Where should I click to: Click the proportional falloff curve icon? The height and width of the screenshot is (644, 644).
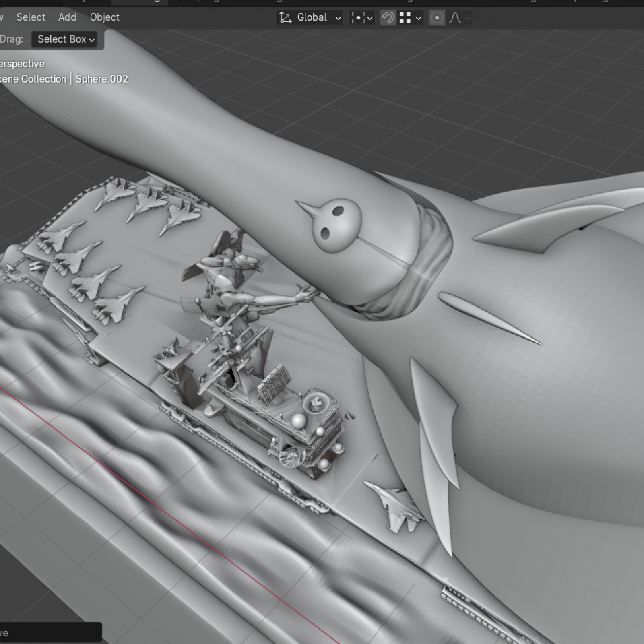[x=455, y=18]
